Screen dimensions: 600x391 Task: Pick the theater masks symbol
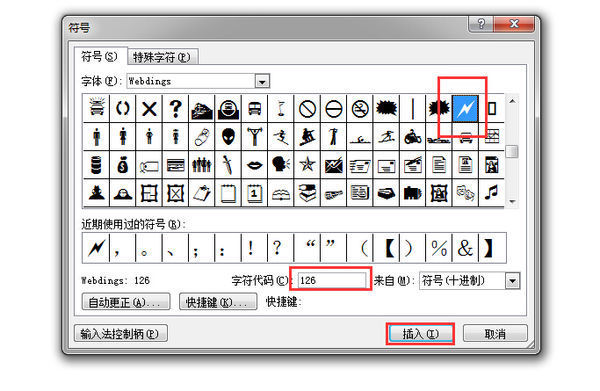(x=465, y=193)
